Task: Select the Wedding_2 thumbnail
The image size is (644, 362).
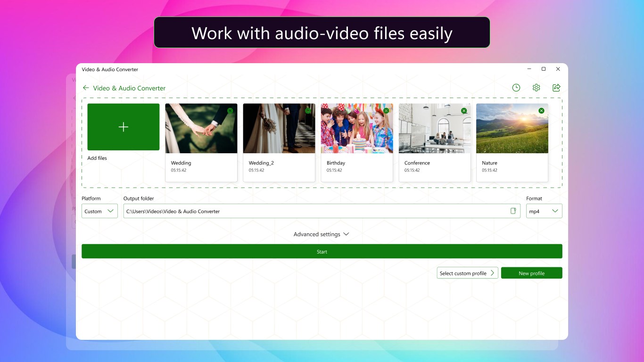Action: point(279,128)
